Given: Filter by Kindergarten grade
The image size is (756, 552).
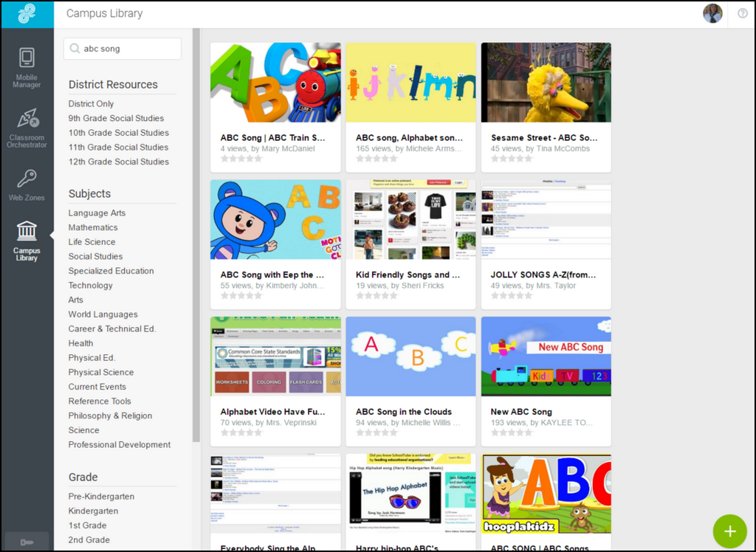Looking at the screenshot, I should coord(93,511).
